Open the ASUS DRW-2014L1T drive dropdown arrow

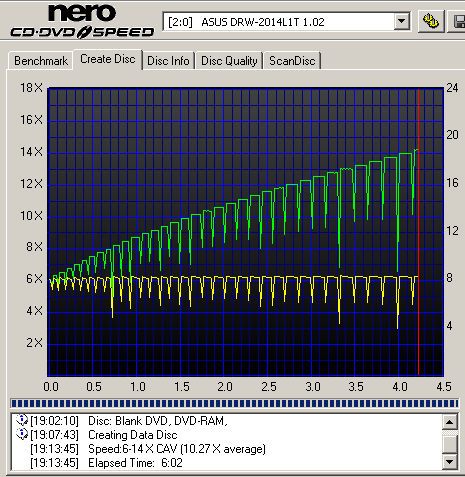coord(402,22)
